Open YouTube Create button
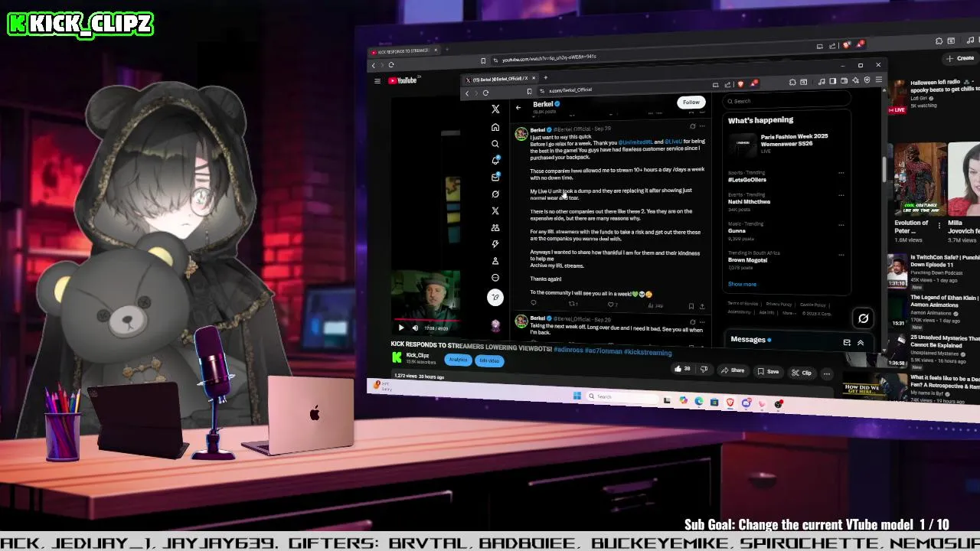Image resolution: width=980 pixels, height=551 pixels. point(960,58)
